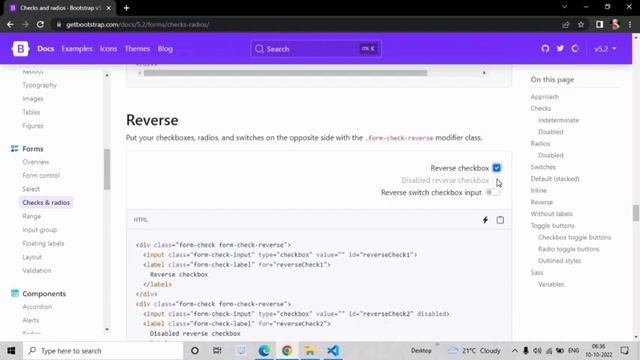Image resolution: width=640 pixels, height=360 pixels.
Task: Click browser back arrow
Action: coord(10,24)
